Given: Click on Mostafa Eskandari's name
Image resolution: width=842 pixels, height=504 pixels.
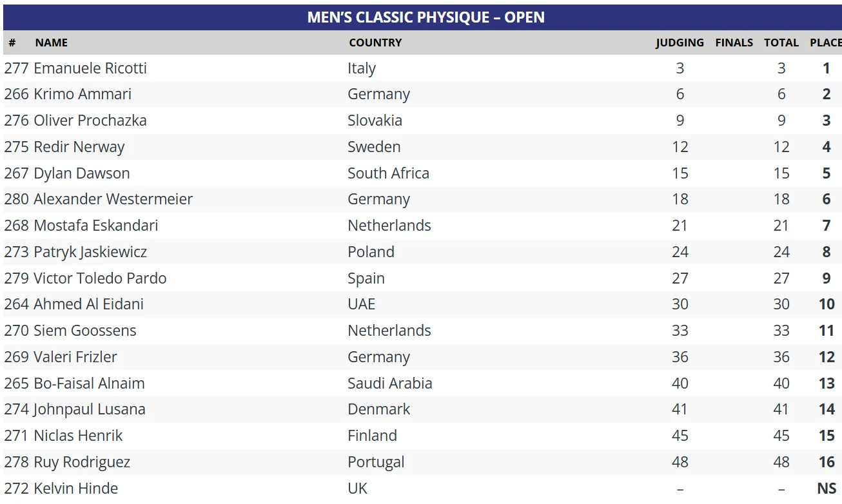Looking at the screenshot, I should pos(96,226).
